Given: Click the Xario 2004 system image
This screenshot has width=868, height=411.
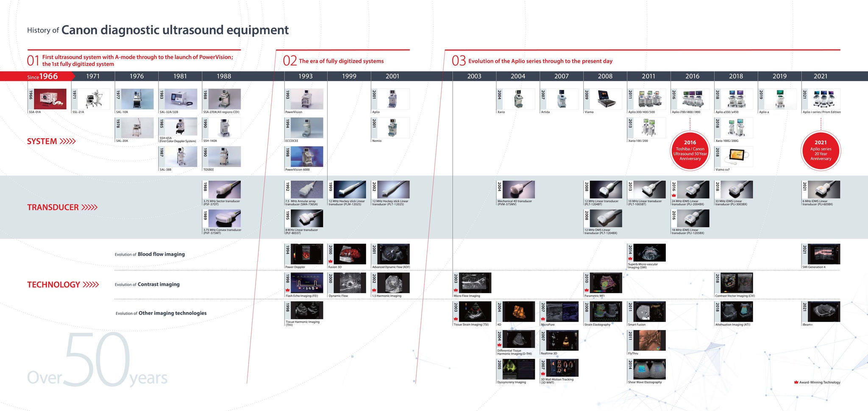Looking at the screenshot, I should 519,99.
